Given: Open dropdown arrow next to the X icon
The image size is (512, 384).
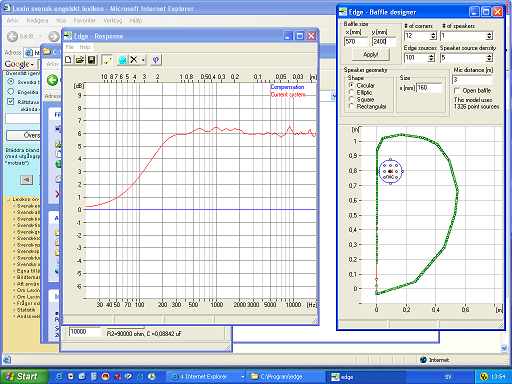Looking at the screenshot, I should click(x=143, y=60).
